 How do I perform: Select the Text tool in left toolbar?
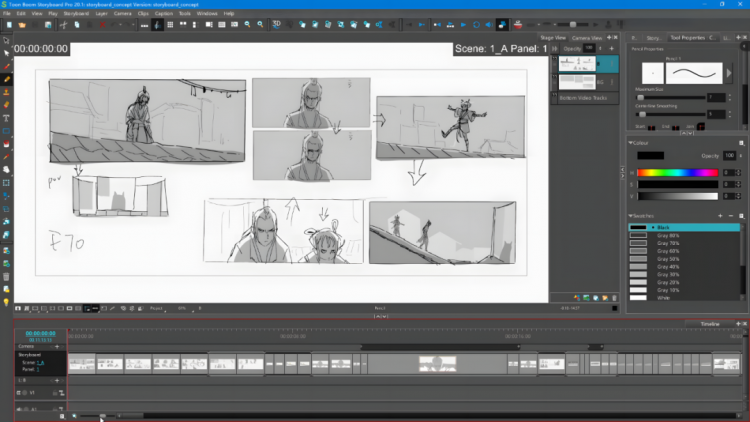[x=7, y=118]
